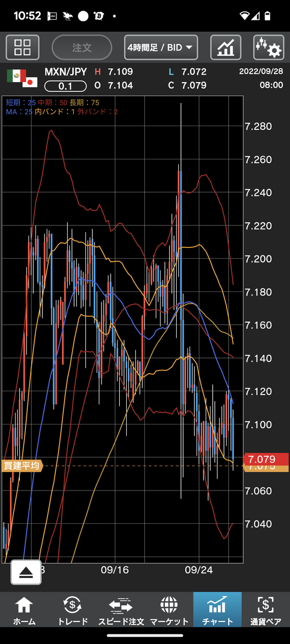Open the 通貨ペア currency pair tab

coord(266,610)
